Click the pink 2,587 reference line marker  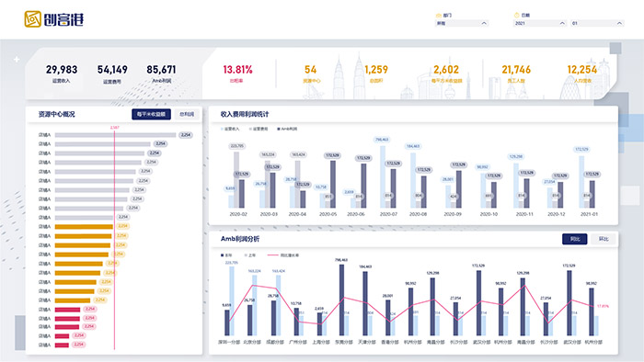coord(115,128)
